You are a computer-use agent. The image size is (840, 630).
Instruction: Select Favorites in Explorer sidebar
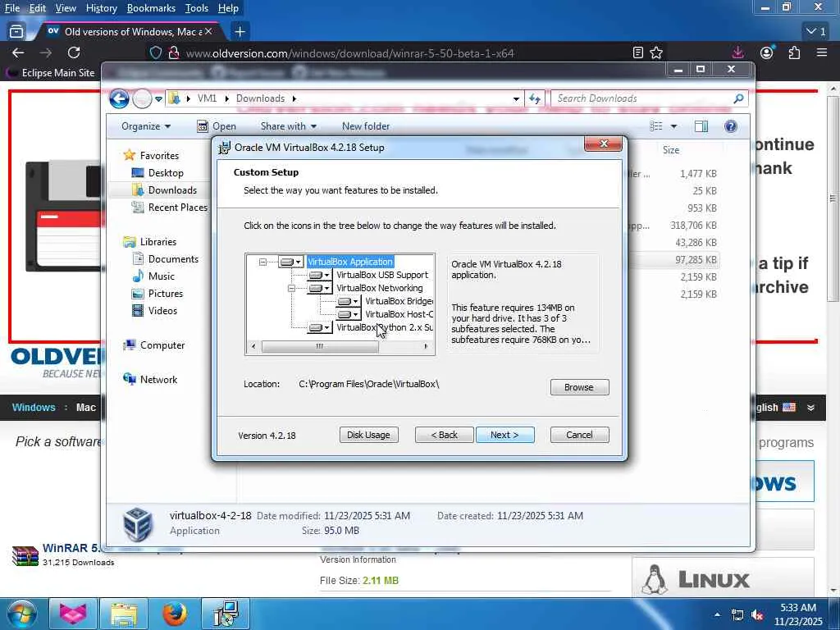point(159,156)
